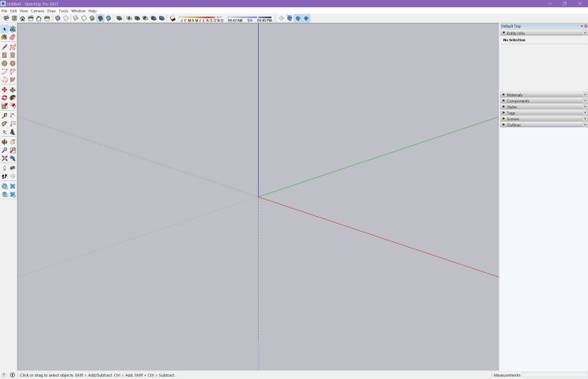Screen dimensions: 588x379
Task: Open the Camera menu
Action: (37, 11)
